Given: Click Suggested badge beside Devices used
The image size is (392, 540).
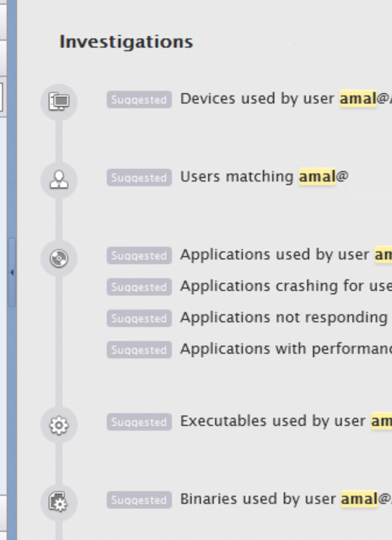Looking at the screenshot, I should pyautogui.click(x=139, y=99).
